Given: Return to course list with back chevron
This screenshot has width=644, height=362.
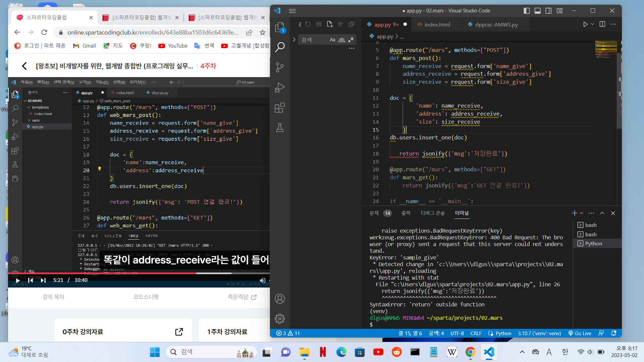Looking at the screenshot, I should coord(24,66).
